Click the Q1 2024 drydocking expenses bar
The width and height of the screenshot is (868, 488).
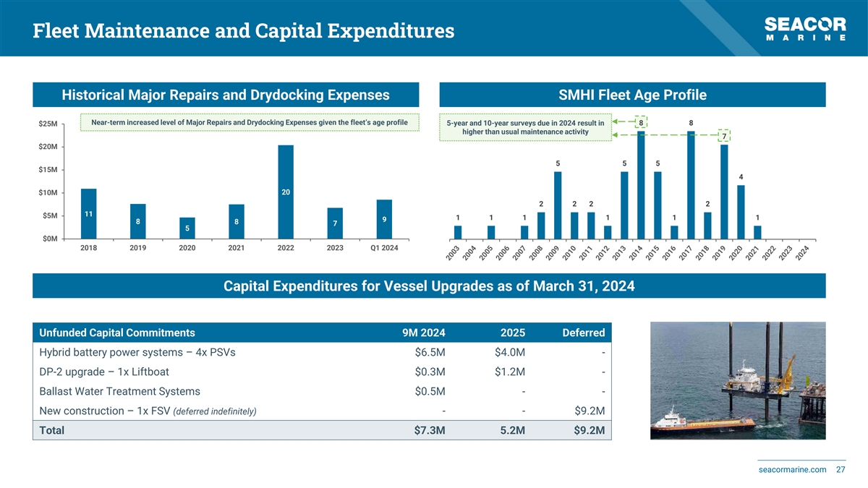pyautogui.click(x=384, y=219)
